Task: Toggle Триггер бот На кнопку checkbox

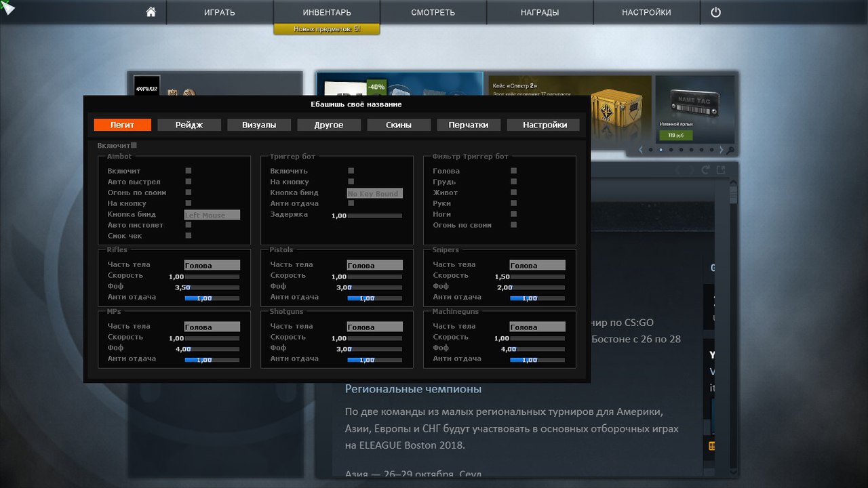Action: [351, 182]
